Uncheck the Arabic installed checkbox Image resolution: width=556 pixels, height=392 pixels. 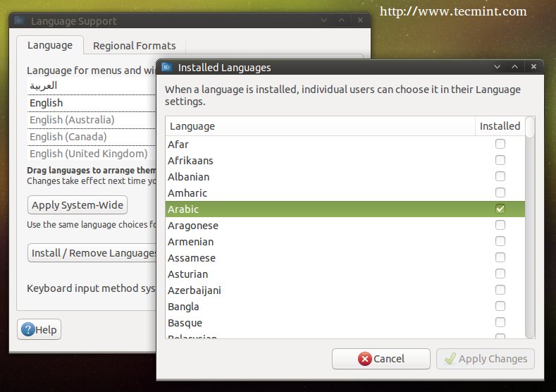[x=500, y=209]
